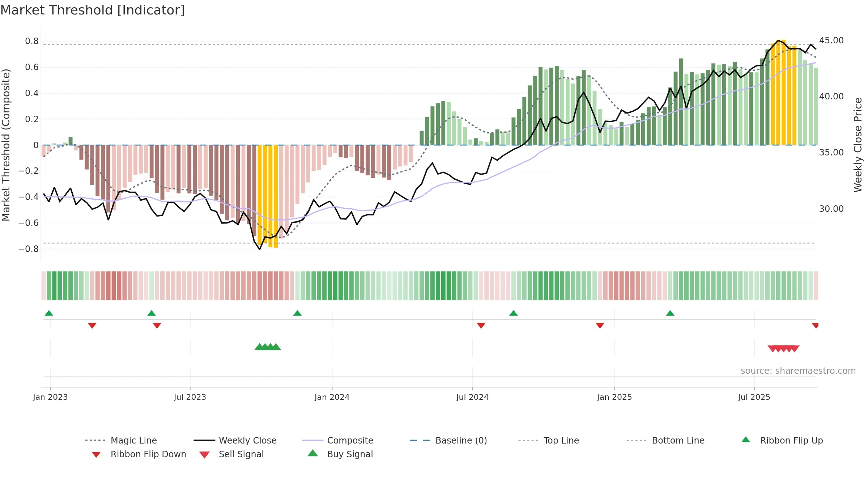
Task: Hide the Top Line via legend
Action: 548,440
